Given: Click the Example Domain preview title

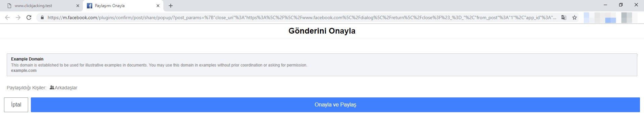Looking at the screenshot, I should [x=27, y=59].
